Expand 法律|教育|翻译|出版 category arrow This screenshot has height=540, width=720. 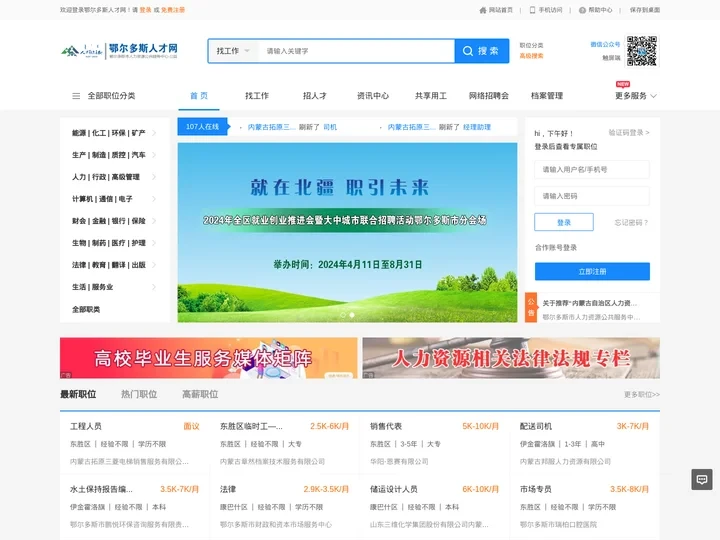point(154,265)
